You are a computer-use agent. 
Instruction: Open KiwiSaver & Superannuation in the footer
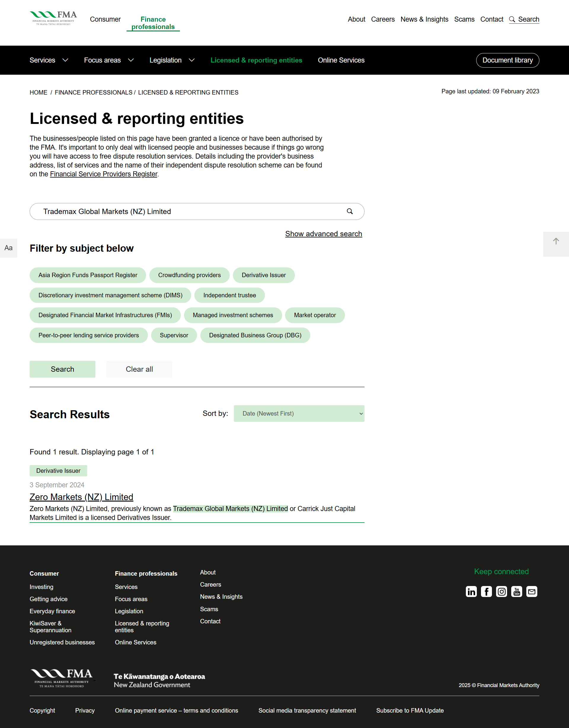(50, 627)
